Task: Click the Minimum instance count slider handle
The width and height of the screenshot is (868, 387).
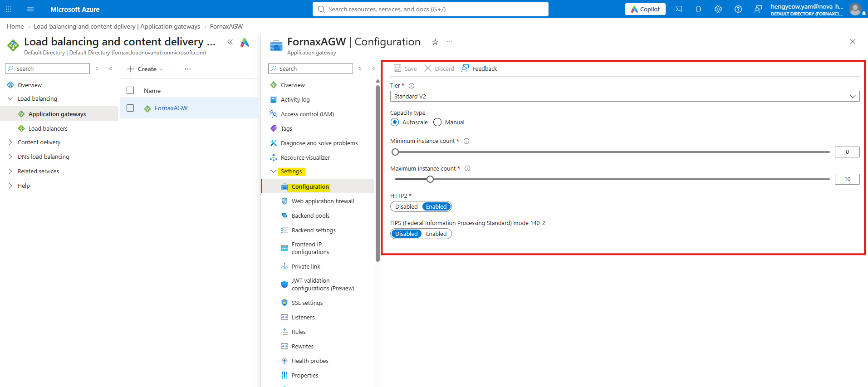Action: point(395,152)
